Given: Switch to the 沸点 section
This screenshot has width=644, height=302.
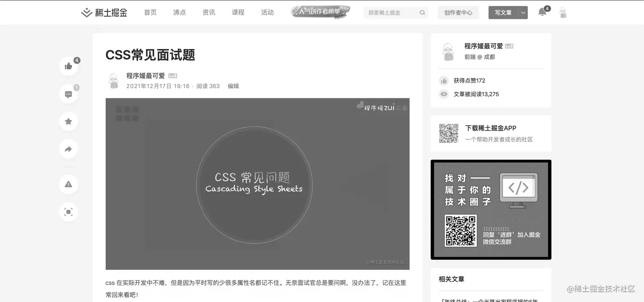Looking at the screenshot, I should point(179,12).
